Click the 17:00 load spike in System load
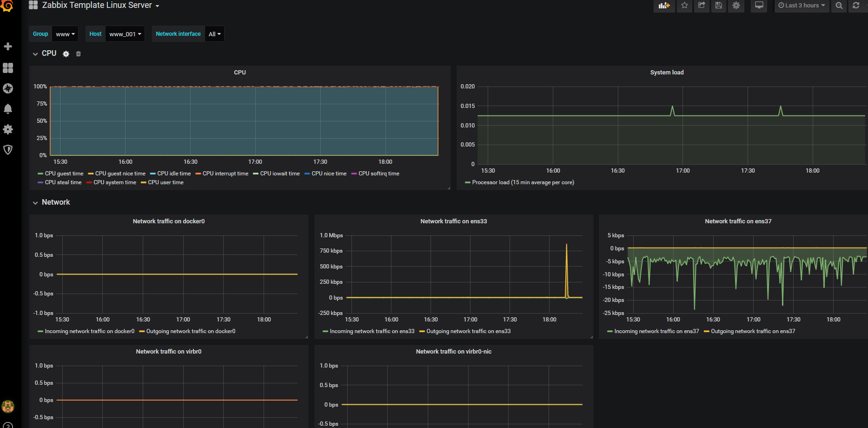Viewport: 868px width, 428px height. pyautogui.click(x=672, y=111)
